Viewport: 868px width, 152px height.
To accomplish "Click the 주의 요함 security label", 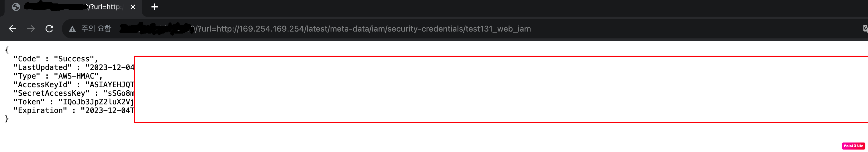I will coord(96,29).
